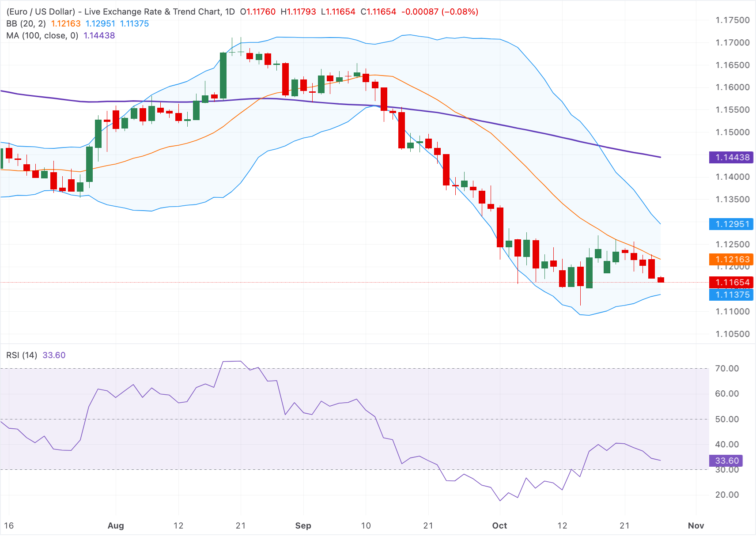Click the 33.60 value beside RSI (14) label
The image size is (756, 540).
coord(54,355)
